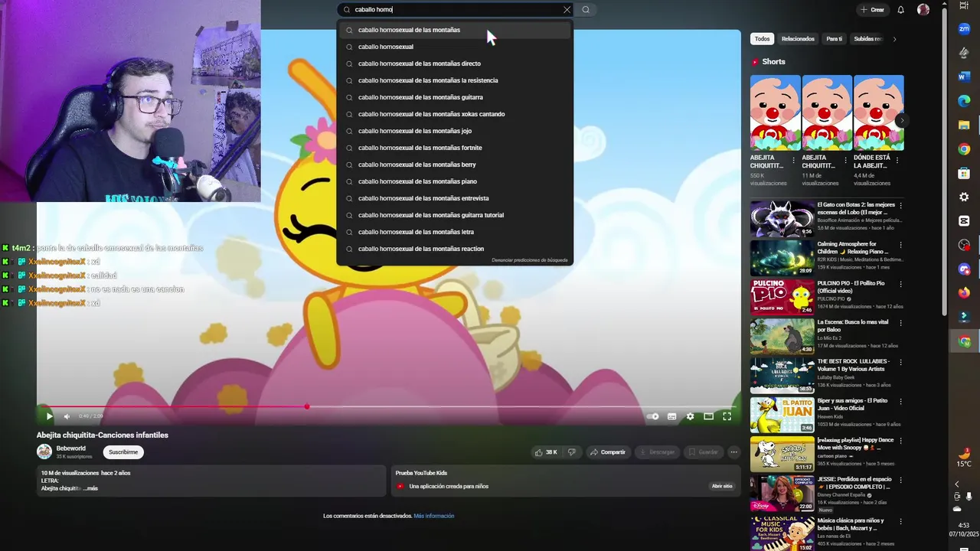Image resolution: width=980 pixels, height=551 pixels.
Task: Select the 'Para ti' filter chip
Action: click(x=834, y=39)
